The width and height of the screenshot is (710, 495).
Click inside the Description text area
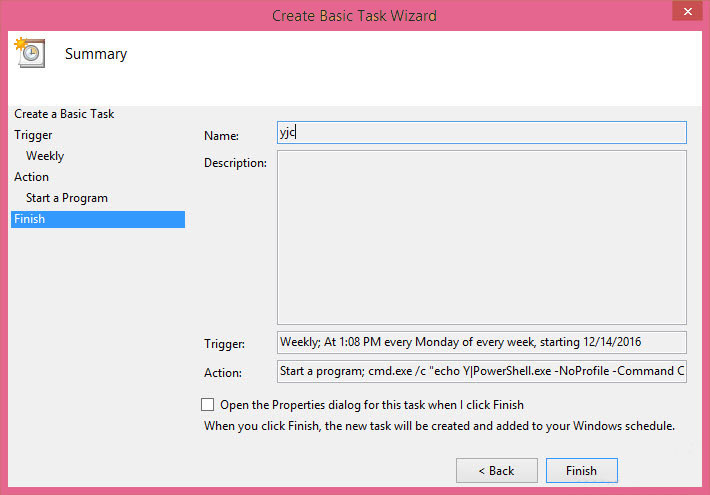482,237
